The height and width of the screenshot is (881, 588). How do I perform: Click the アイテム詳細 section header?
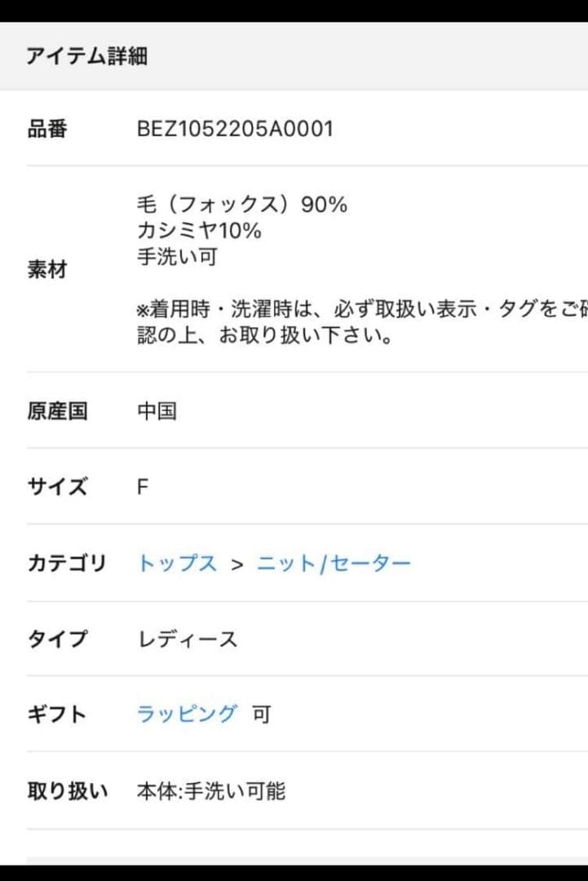[x=88, y=57]
